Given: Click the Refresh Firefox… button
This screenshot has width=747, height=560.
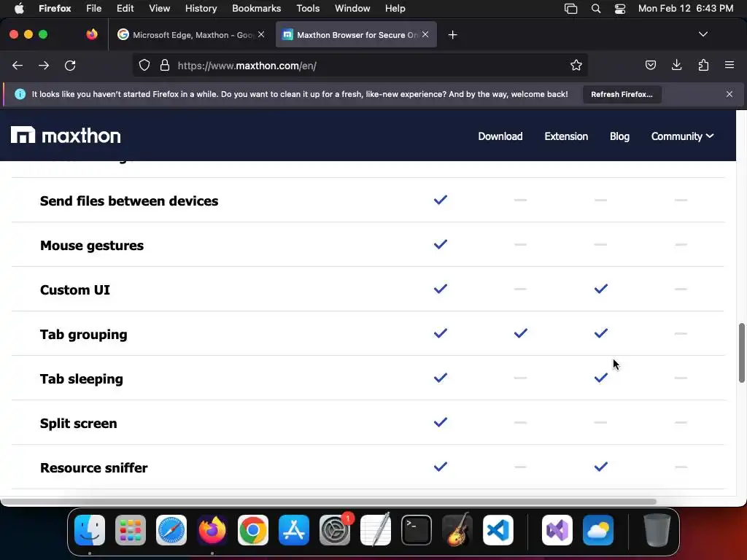Looking at the screenshot, I should (622, 94).
